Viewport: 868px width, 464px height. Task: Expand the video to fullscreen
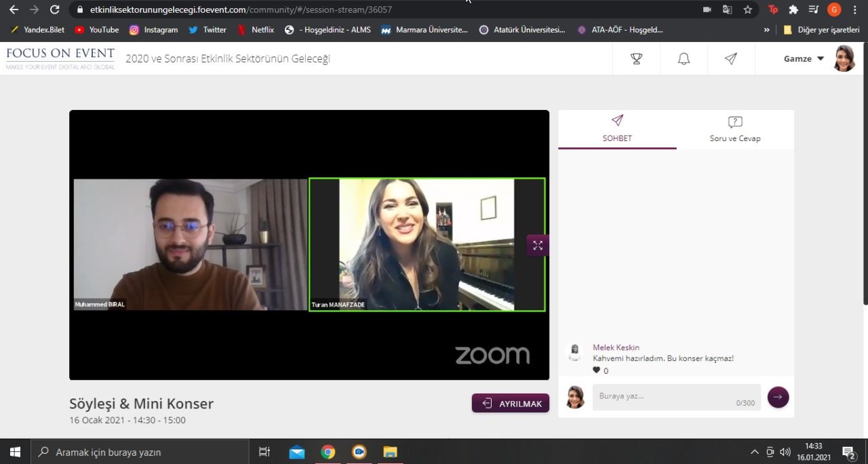pyautogui.click(x=538, y=246)
